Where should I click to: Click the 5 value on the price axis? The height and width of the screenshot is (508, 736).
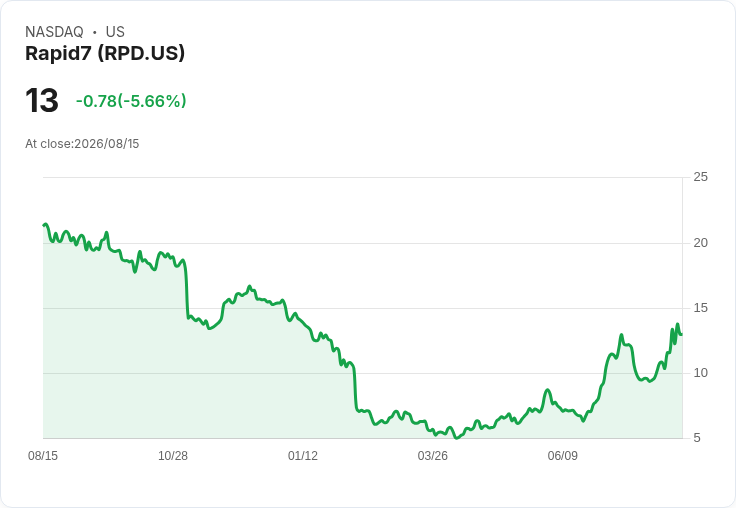697,438
